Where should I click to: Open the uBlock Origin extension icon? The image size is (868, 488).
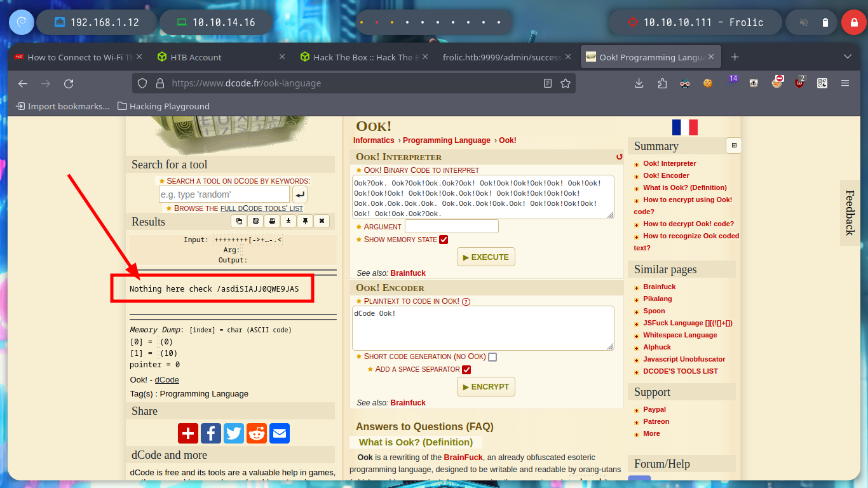click(799, 83)
